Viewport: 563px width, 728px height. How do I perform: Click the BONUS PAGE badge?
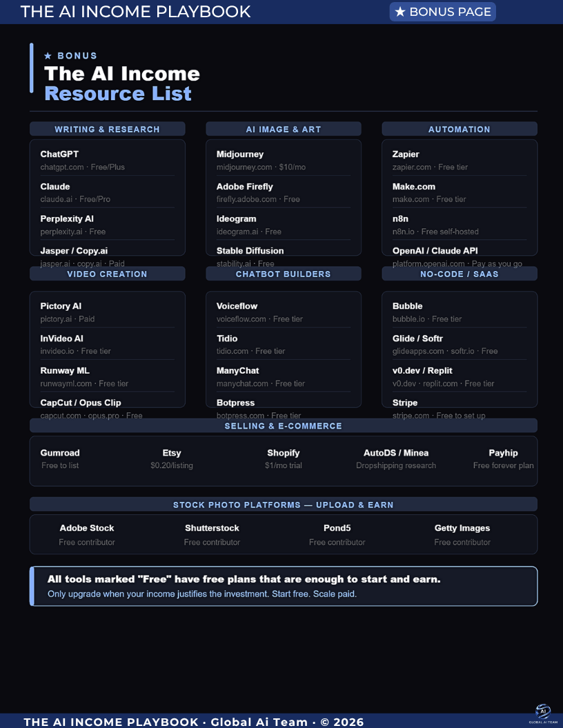[442, 12]
